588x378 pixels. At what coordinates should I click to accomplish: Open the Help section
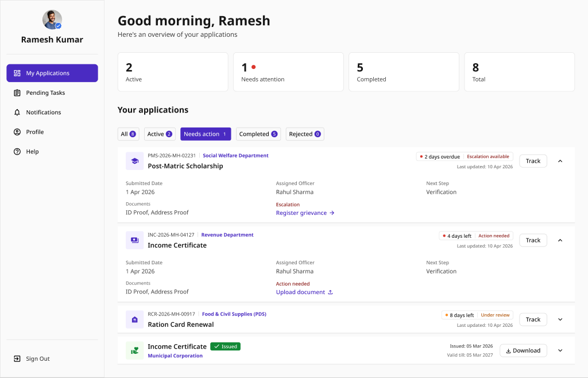[52, 152]
